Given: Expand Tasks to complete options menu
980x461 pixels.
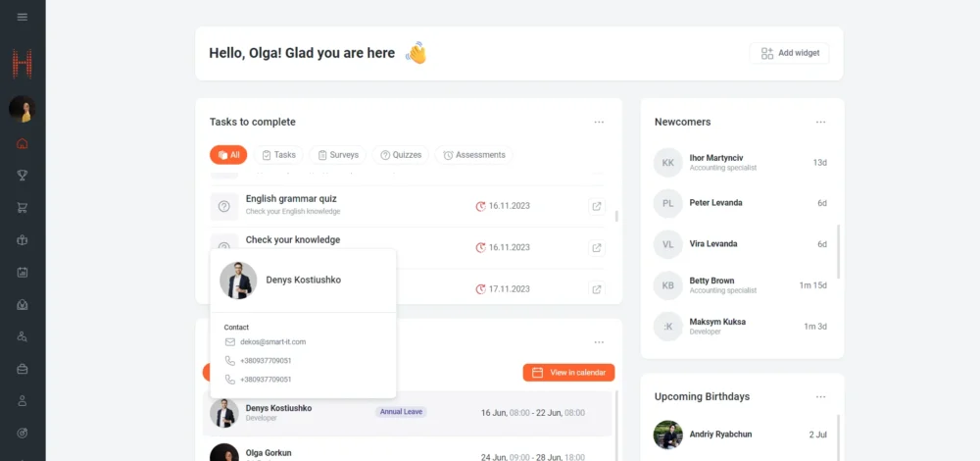Looking at the screenshot, I should coord(599,122).
